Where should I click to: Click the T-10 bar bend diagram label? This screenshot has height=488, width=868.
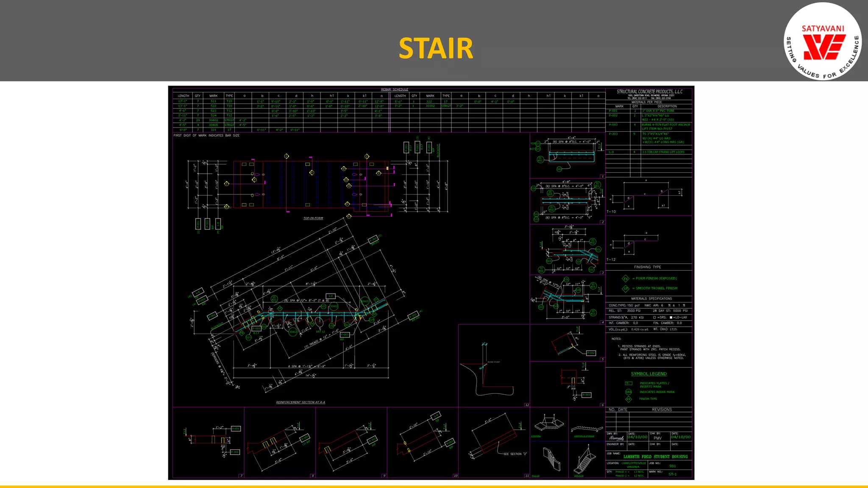pyautogui.click(x=611, y=211)
